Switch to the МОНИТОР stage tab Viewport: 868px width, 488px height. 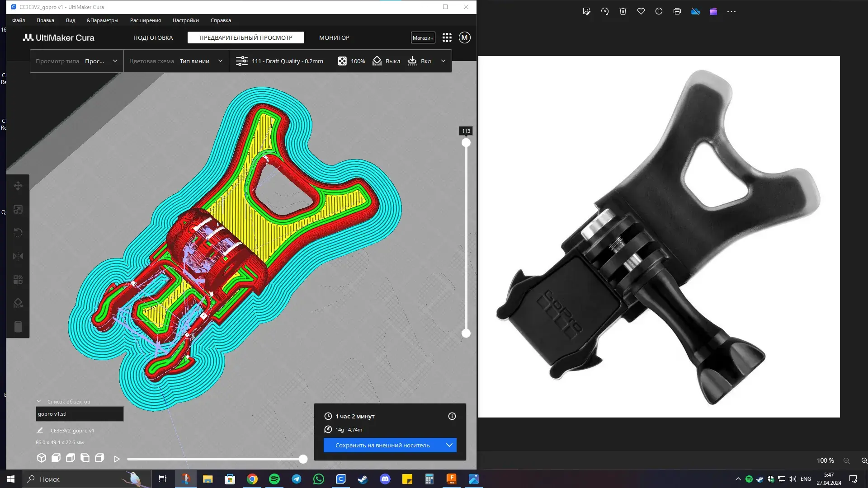click(x=335, y=38)
